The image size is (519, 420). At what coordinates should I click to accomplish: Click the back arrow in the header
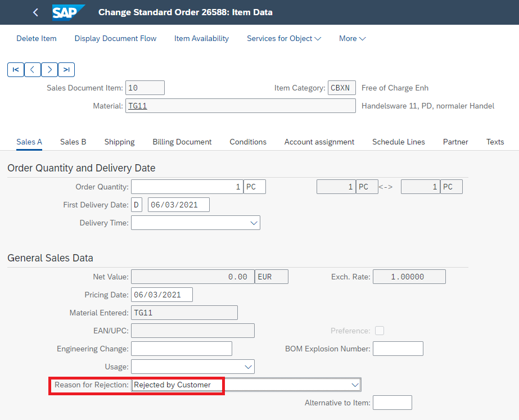[36, 12]
